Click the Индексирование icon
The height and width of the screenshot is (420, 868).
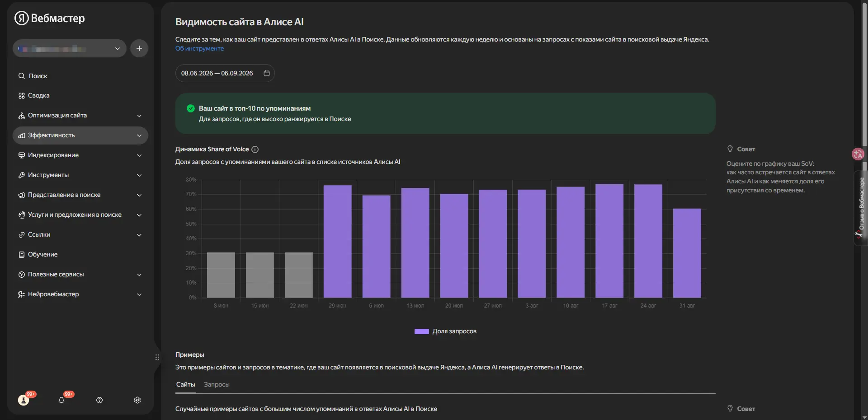click(x=22, y=155)
